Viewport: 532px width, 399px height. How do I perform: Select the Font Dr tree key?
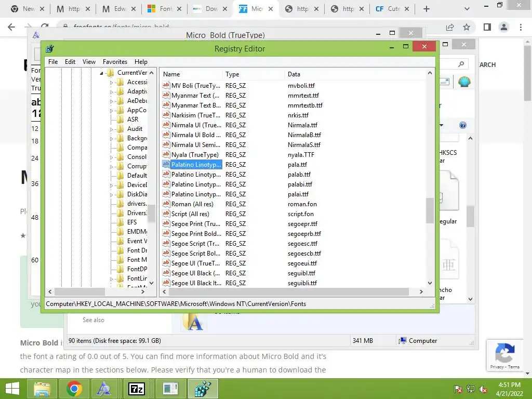(x=137, y=250)
